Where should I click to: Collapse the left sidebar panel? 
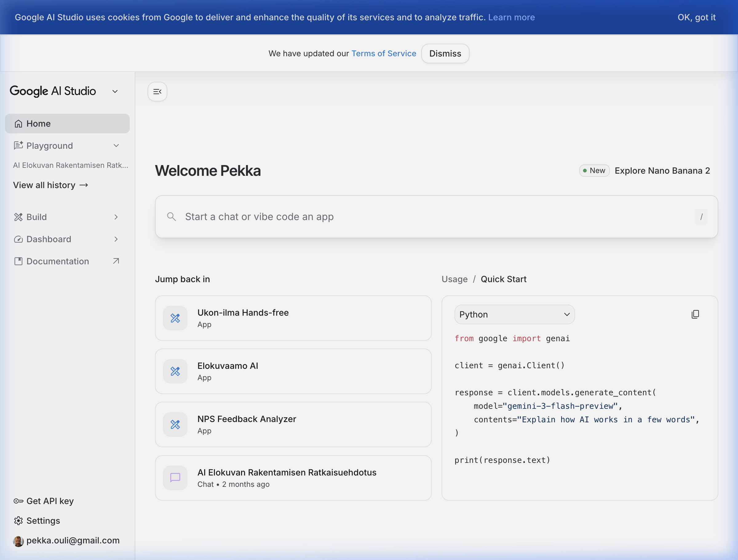pos(157,91)
